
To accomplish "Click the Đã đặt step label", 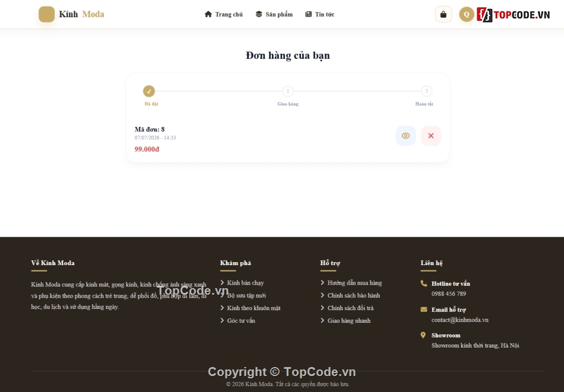I will pos(151,104).
